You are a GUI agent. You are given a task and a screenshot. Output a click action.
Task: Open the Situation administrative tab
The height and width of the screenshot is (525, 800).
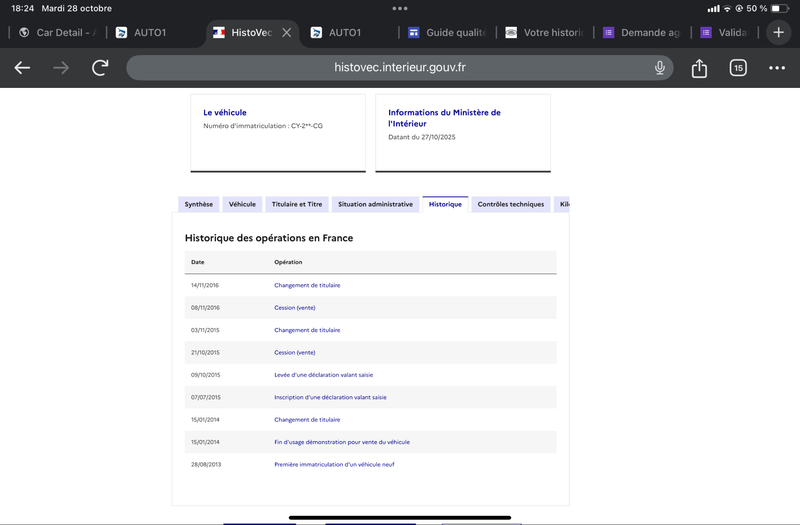point(375,204)
